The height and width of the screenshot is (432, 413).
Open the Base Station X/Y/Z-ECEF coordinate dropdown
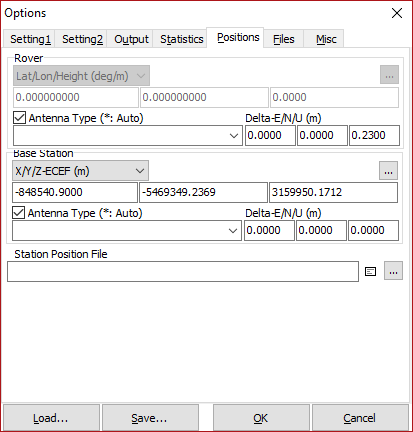[80, 171]
